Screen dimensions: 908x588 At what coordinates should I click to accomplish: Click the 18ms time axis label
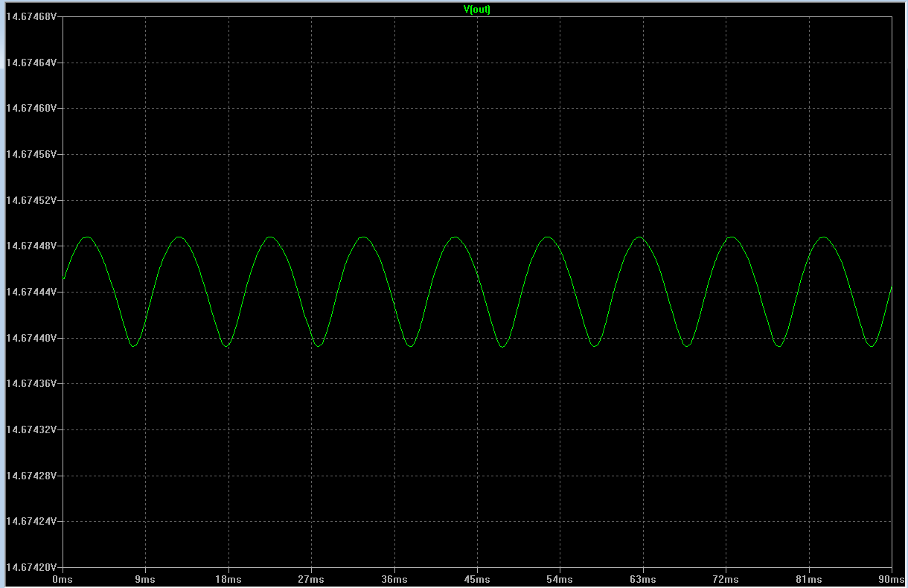[x=228, y=579]
